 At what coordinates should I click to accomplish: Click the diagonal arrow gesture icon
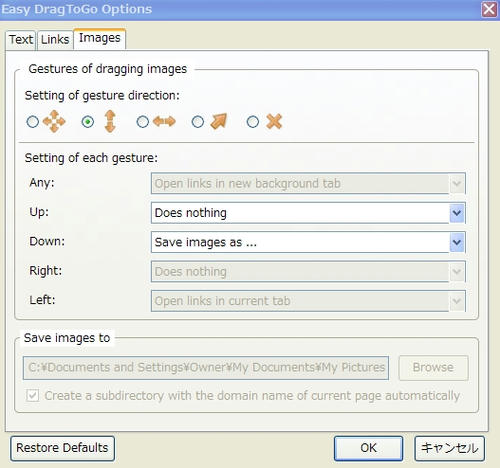click(219, 121)
